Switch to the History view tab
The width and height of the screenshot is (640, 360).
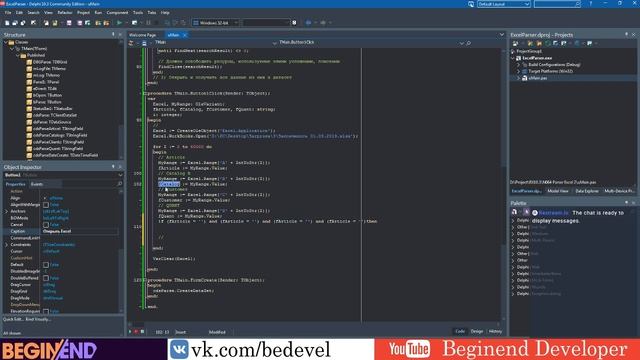495,331
